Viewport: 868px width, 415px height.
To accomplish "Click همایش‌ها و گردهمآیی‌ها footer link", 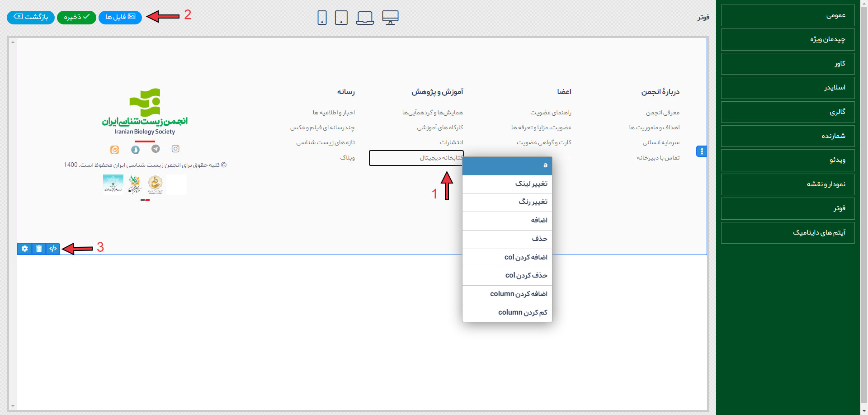I will click(x=433, y=113).
